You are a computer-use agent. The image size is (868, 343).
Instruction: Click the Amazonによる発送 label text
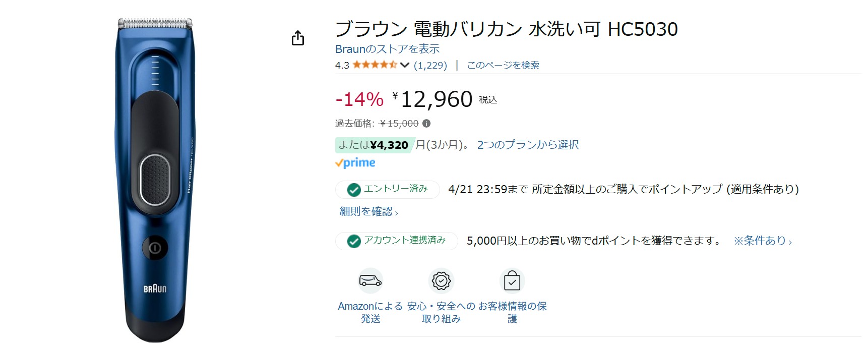[370, 312]
